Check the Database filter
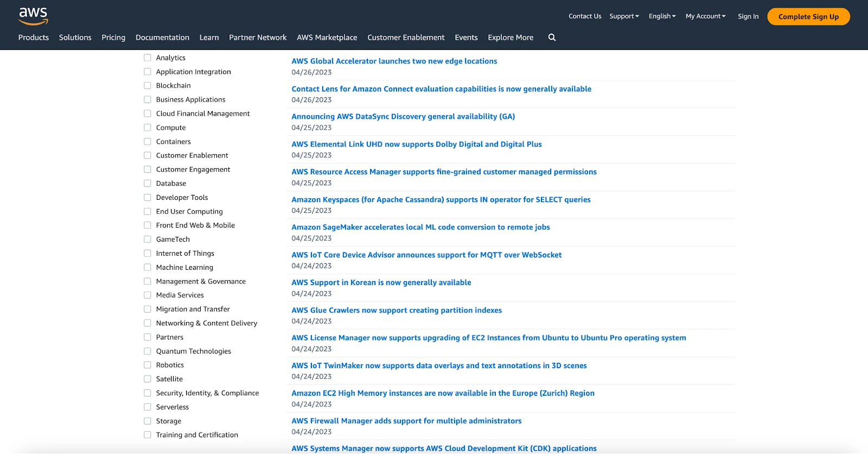 click(148, 184)
